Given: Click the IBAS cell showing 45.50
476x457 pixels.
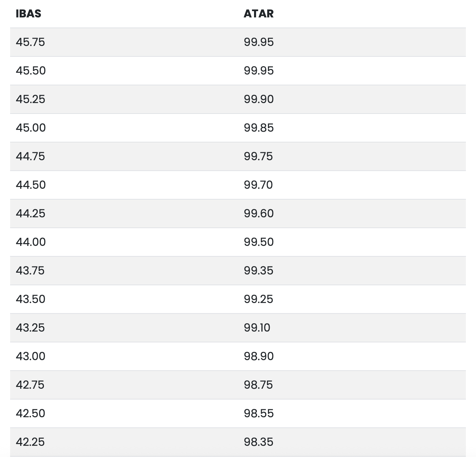Looking at the screenshot, I should point(31,71).
